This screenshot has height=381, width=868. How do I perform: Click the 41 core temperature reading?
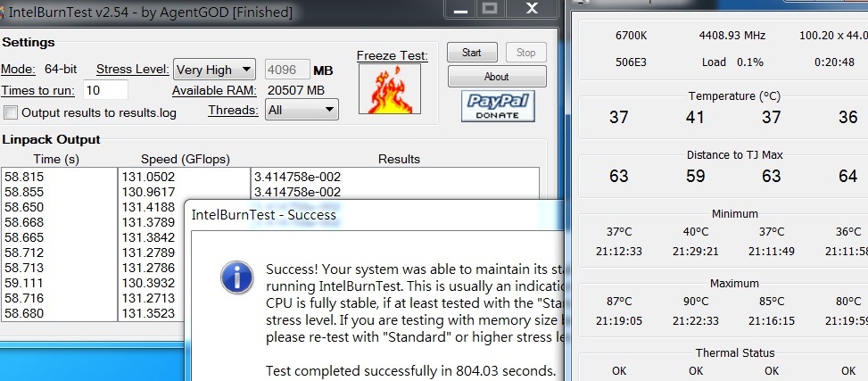coord(695,118)
